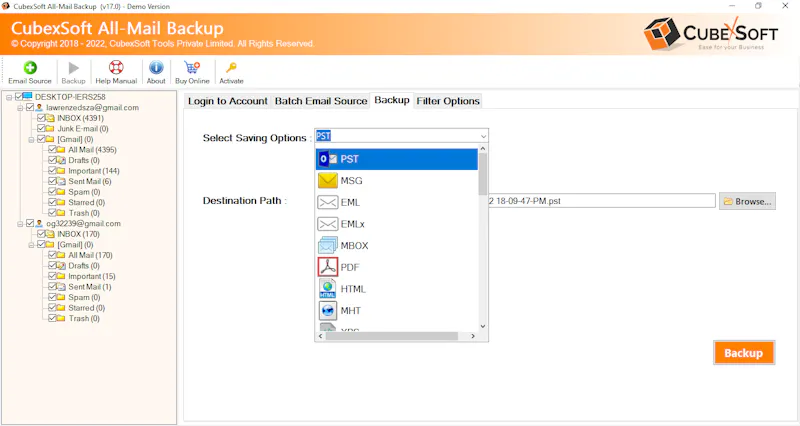Click the DESKTOP-IERS258 computer icon
Image resolution: width=800 pixels, height=426 pixels.
[x=28, y=96]
